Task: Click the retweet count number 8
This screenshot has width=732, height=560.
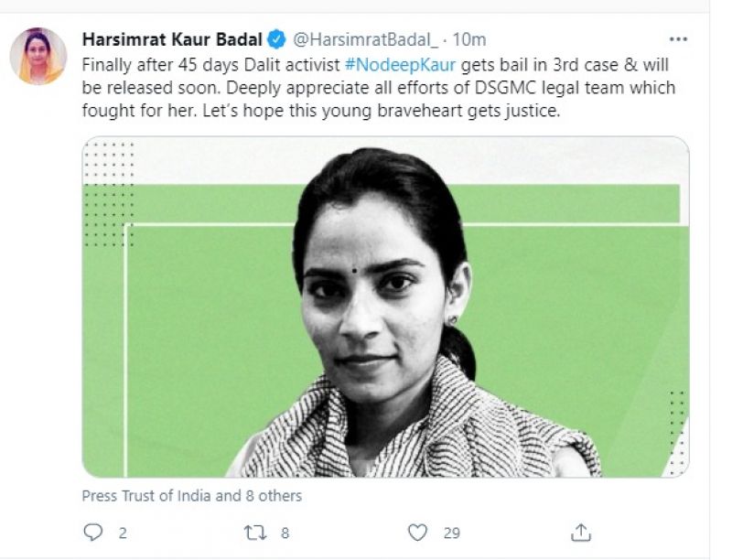Action: (x=286, y=533)
